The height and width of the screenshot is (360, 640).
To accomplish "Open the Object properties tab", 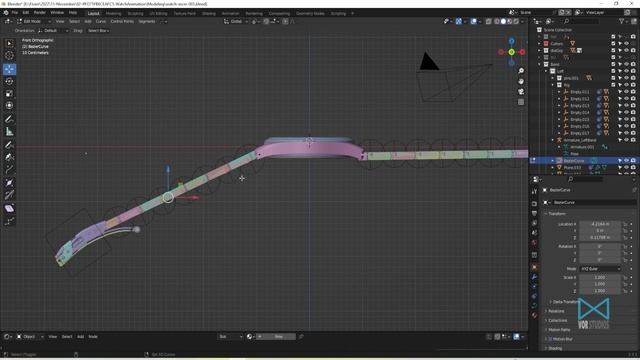I will click(x=534, y=267).
